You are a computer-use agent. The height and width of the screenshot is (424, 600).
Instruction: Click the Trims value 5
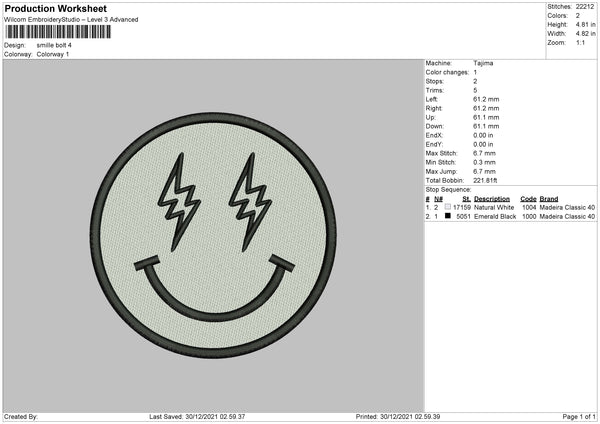[475, 90]
